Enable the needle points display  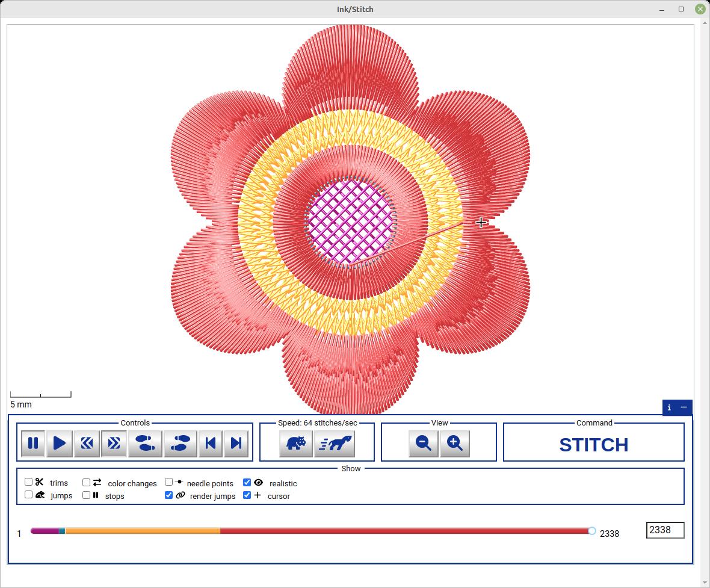point(168,481)
